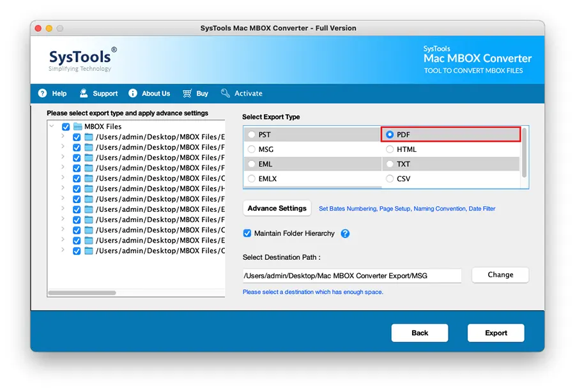Image resolution: width=575 pixels, height=392 pixels.
Task: Click the Support person icon
Action: pos(84,93)
